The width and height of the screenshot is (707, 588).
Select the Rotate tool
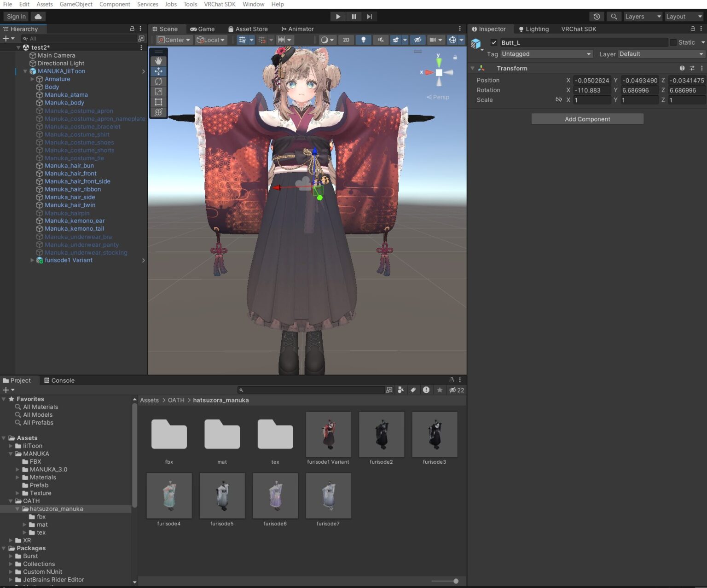[x=158, y=82]
